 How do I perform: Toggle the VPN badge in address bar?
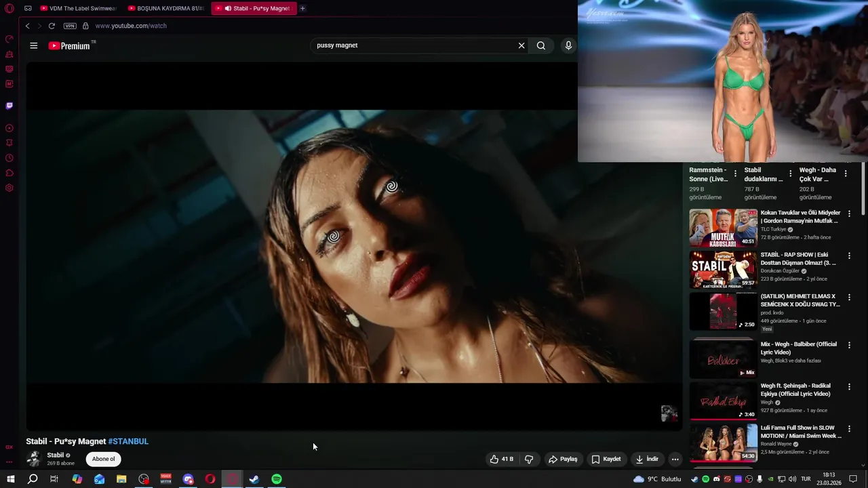pos(70,26)
